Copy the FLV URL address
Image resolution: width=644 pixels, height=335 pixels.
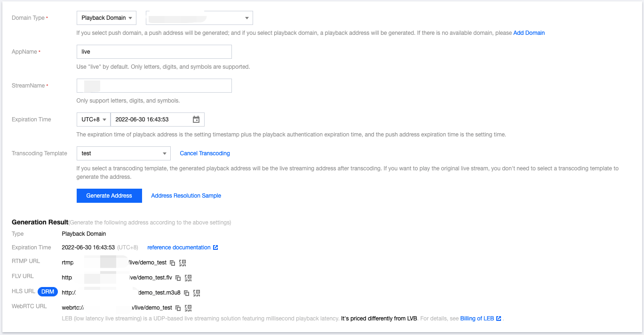(178, 278)
